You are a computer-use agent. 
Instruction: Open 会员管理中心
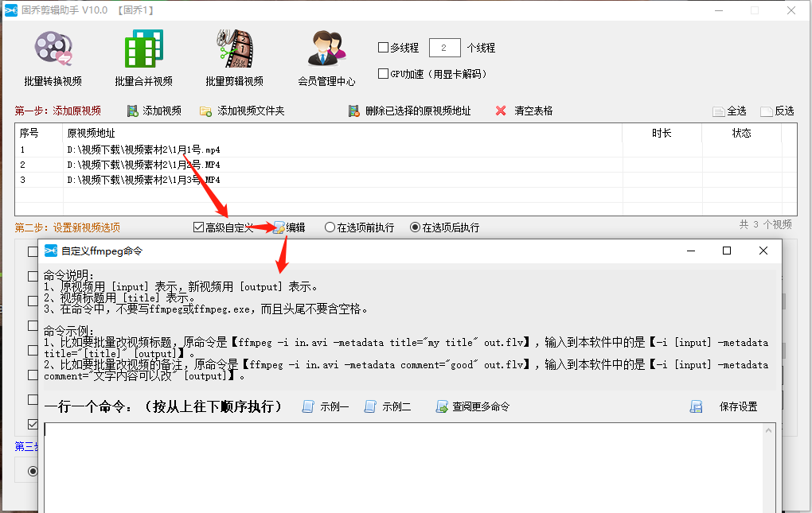pyautogui.click(x=326, y=57)
